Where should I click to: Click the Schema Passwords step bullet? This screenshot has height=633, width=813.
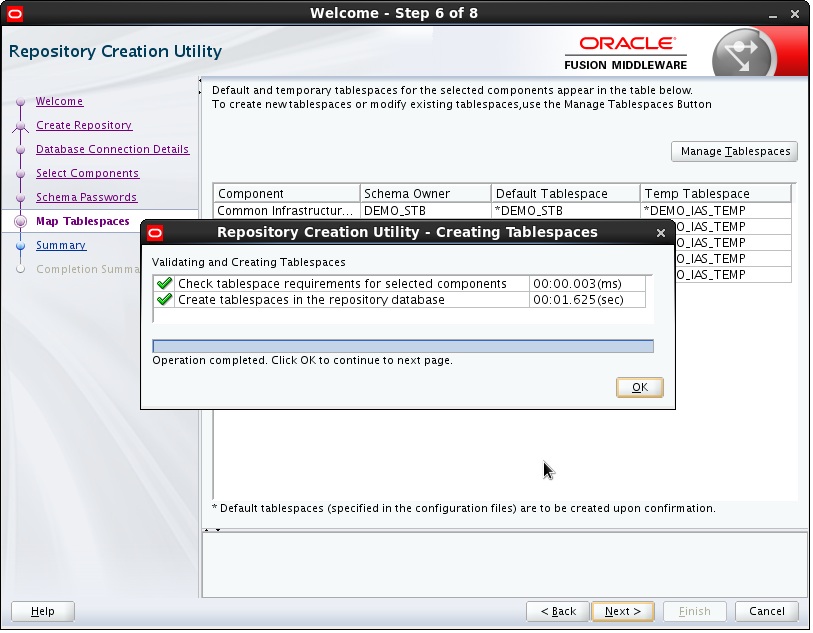coord(21,198)
